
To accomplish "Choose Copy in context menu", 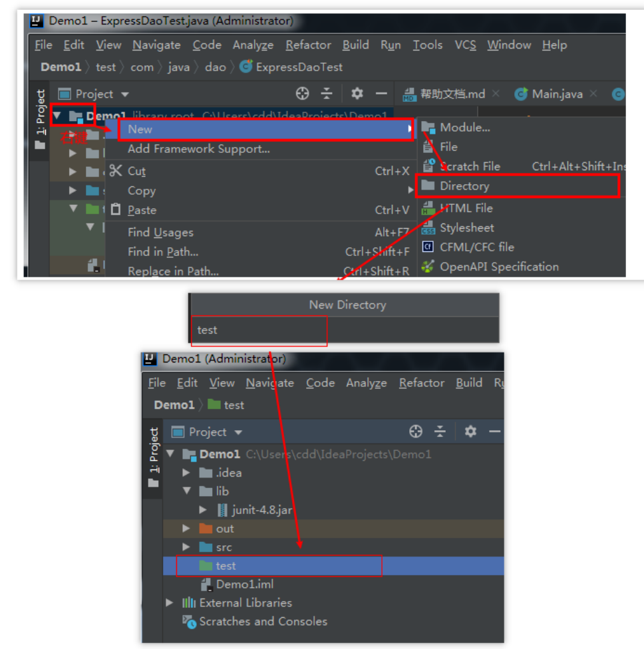I will click(x=261, y=190).
